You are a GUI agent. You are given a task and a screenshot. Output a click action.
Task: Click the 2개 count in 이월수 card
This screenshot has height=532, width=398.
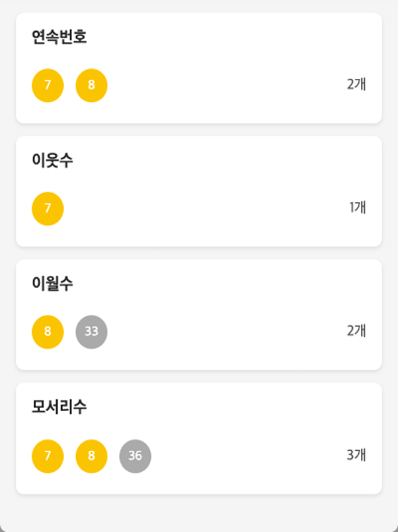(356, 331)
